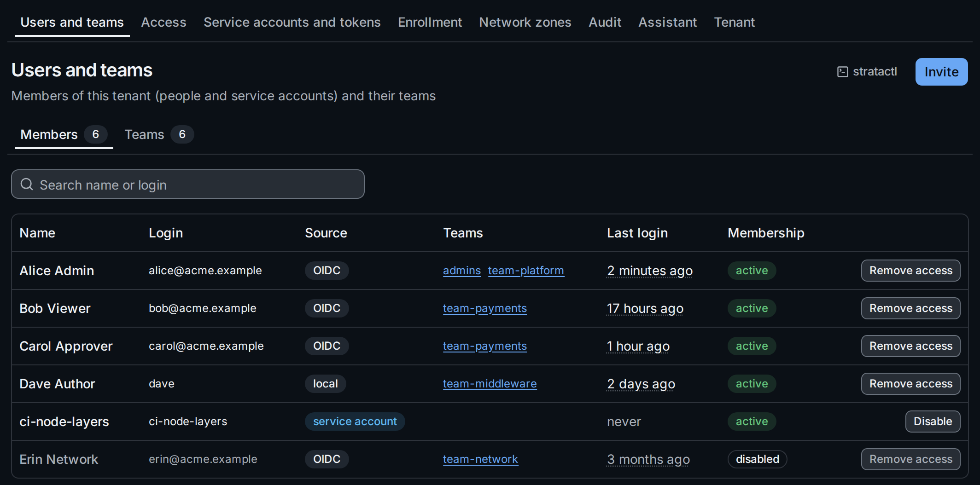Click the '2 minutes ago' last login
Image resolution: width=980 pixels, height=485 pixels.
pyautogui.click(x=649, y=271)
